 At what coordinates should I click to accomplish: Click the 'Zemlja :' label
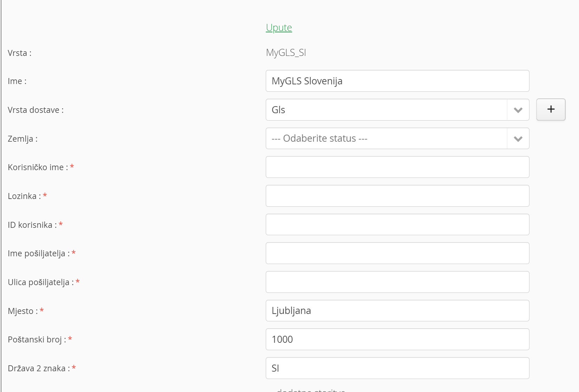coord(22,139)
